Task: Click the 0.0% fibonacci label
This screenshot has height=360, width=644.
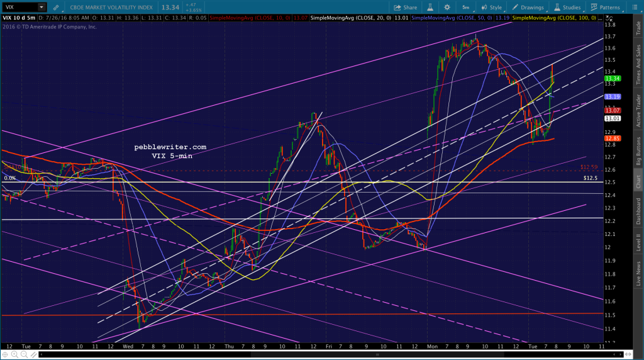Action: coord(10,178)
